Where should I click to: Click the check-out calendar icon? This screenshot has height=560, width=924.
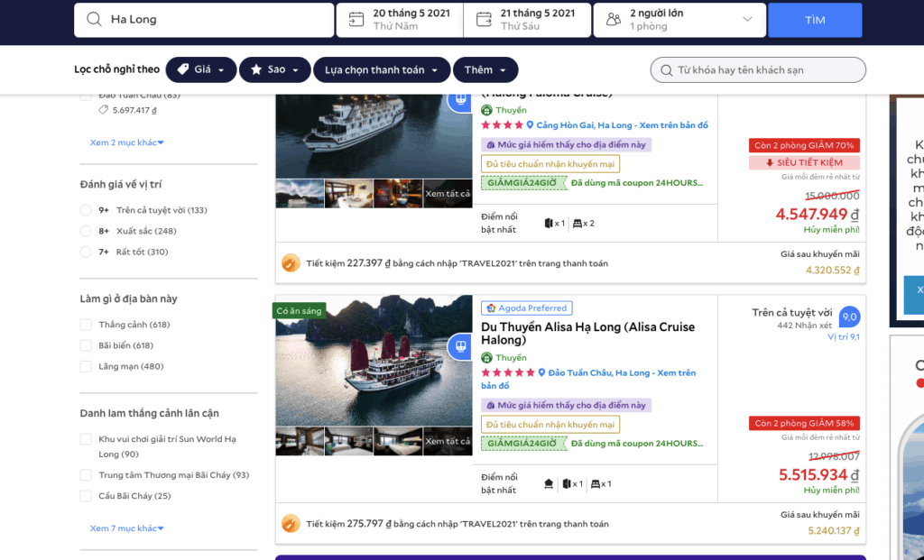click(484, 20)
